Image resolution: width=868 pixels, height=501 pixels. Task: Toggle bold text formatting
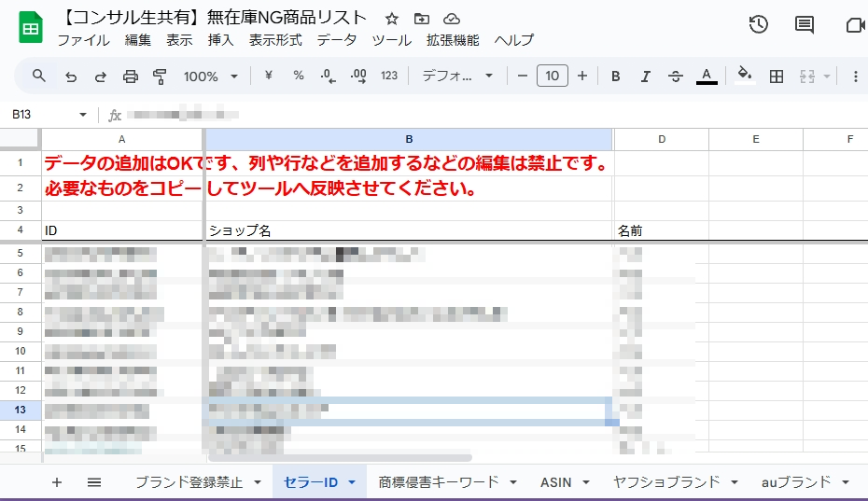[616, 77]
